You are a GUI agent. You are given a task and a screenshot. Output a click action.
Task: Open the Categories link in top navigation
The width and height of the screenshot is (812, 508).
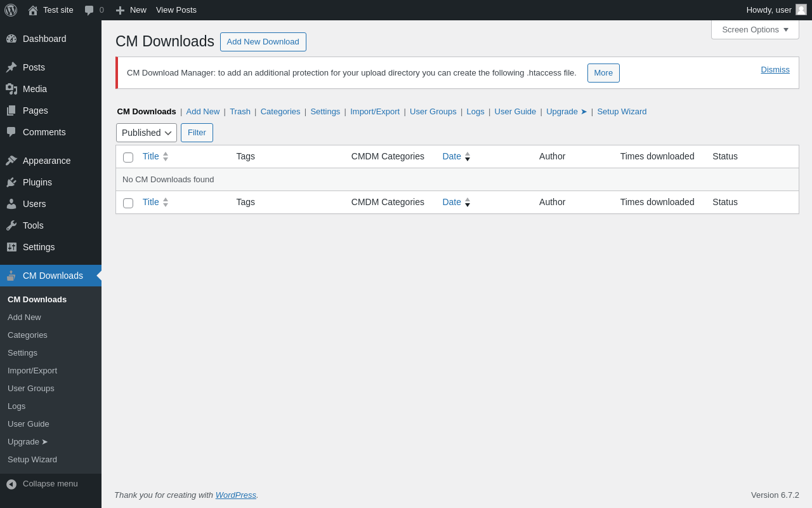[280, 112]
